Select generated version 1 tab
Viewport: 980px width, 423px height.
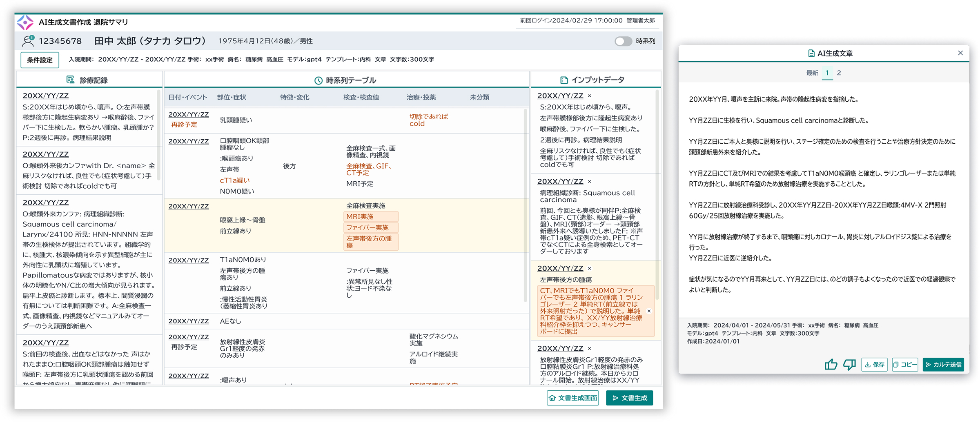pyautogui.click(x=827, y=73)
